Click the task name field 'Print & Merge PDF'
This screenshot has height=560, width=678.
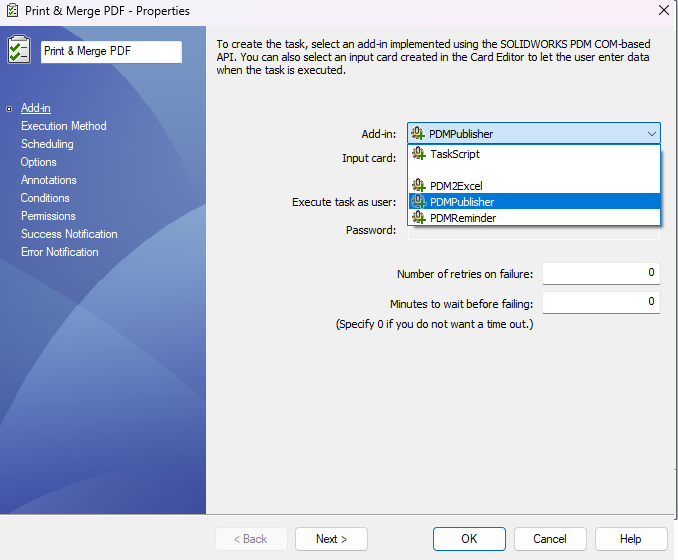click(111, 51)
